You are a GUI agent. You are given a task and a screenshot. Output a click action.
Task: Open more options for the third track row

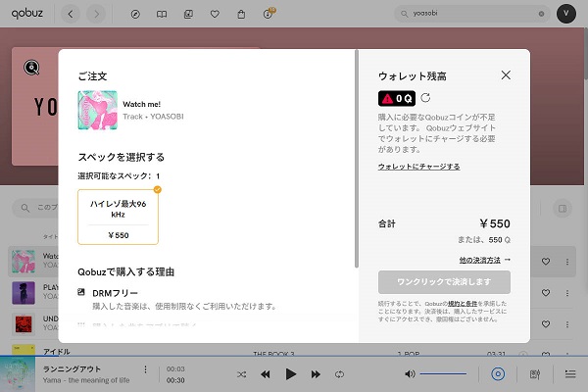(x=567, y=323)
